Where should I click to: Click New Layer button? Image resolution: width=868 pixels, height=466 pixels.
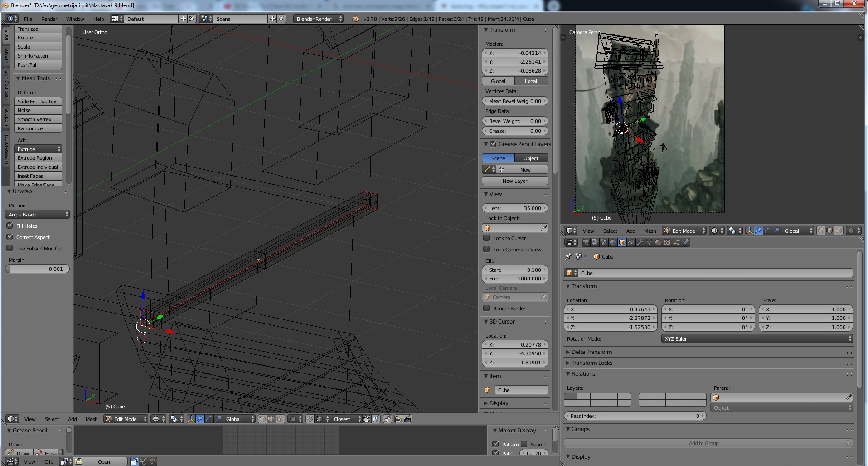tap(515, 181)
